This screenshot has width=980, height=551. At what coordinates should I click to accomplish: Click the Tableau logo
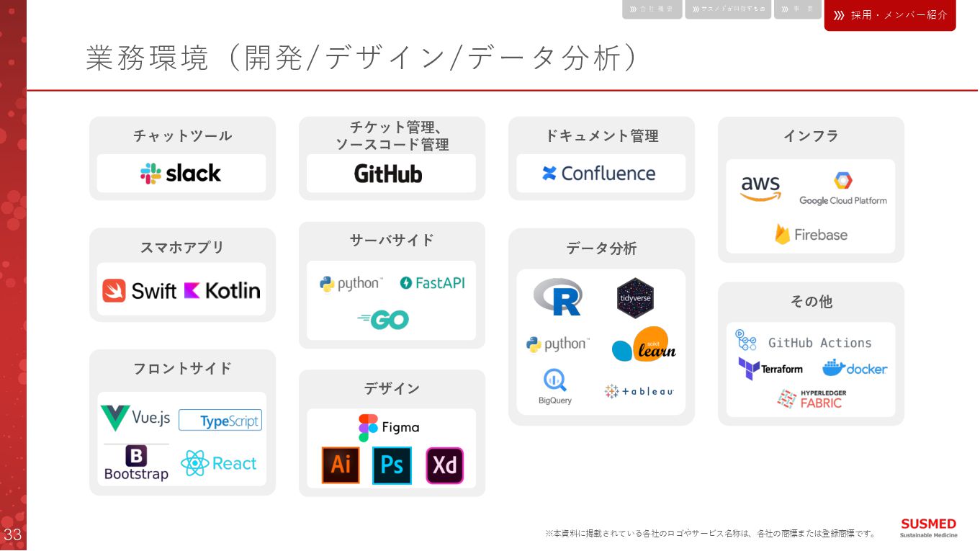pos(639,391)
